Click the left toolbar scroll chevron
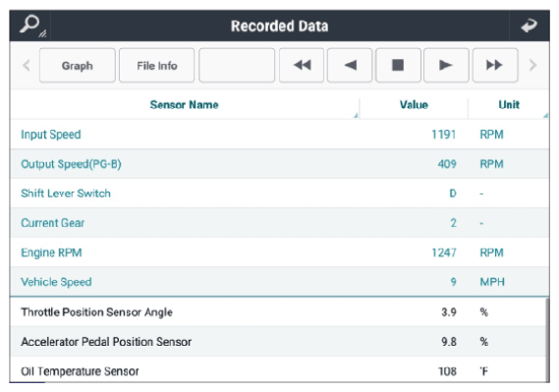The width and height of the screenshot is (559, 392). pos(26,65)
